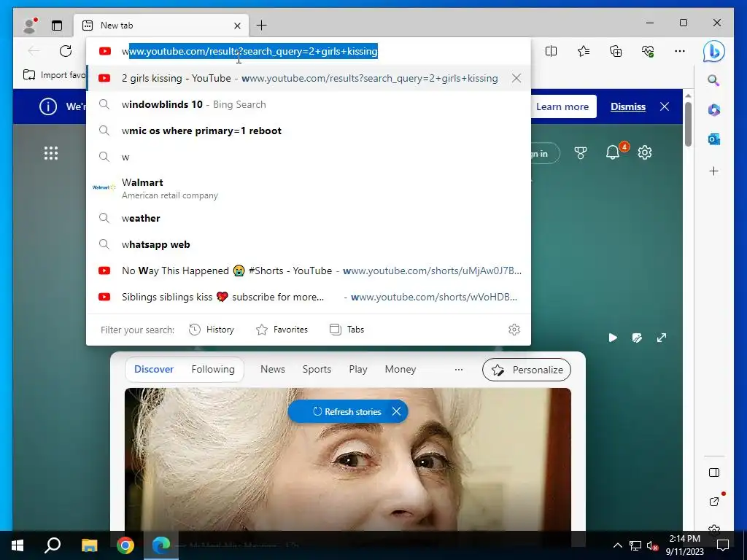The height and width of the screenshot is (560, 747).
Task: Open Outlook in the sidebar
Action: pyautogui.click(x=713, y=139)
